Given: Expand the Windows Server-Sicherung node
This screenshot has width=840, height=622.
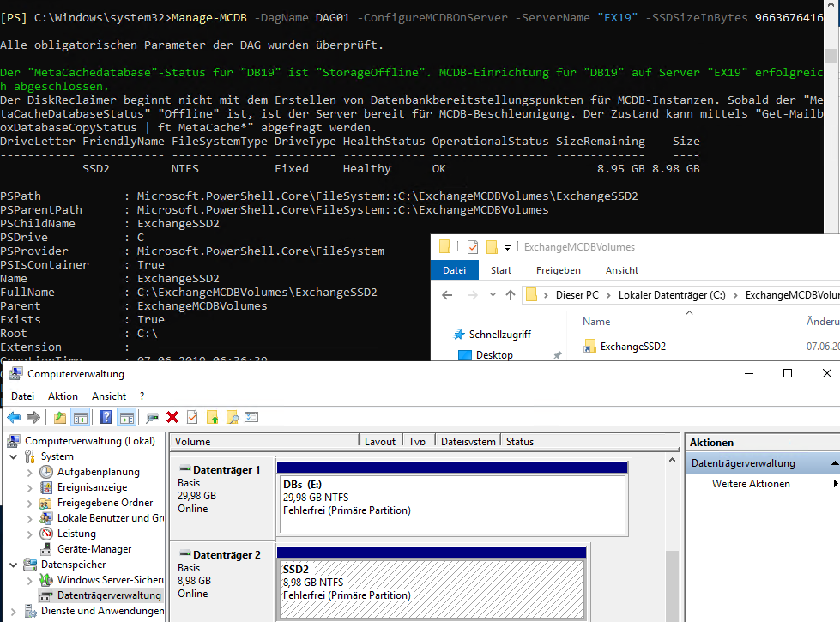Looking at the screenshot, I should 30,580.
